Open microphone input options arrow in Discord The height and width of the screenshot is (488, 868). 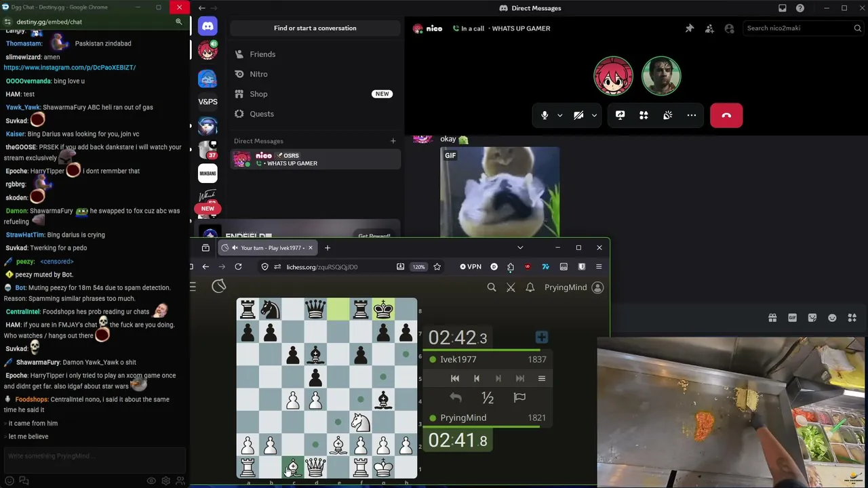pos(559,115)
